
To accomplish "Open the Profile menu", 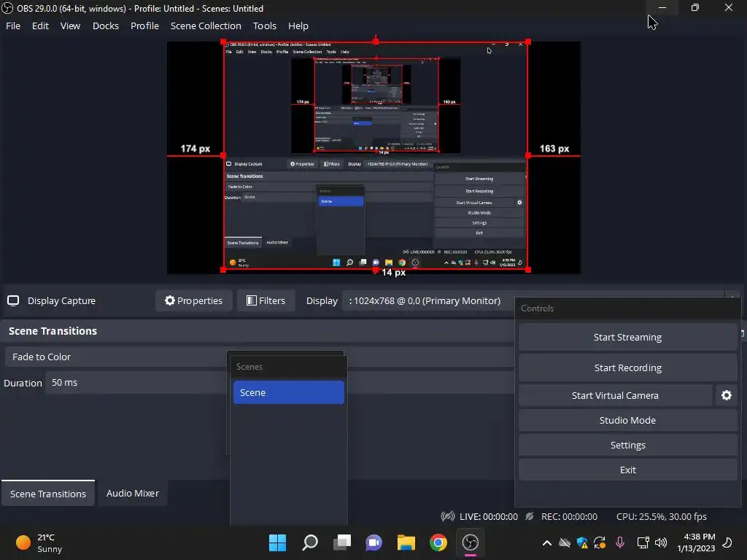I will pyautogui.click(x=144, y=26).
